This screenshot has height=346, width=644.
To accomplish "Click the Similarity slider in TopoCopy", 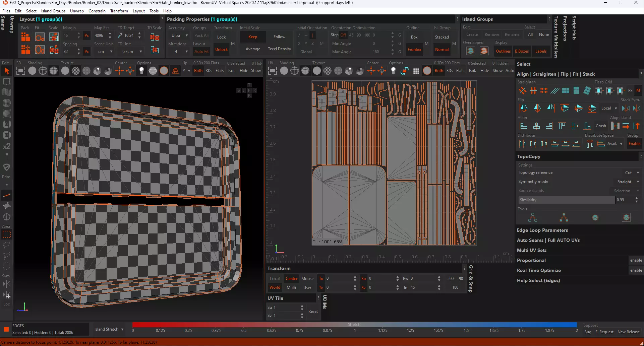I will tap(566, 200).
